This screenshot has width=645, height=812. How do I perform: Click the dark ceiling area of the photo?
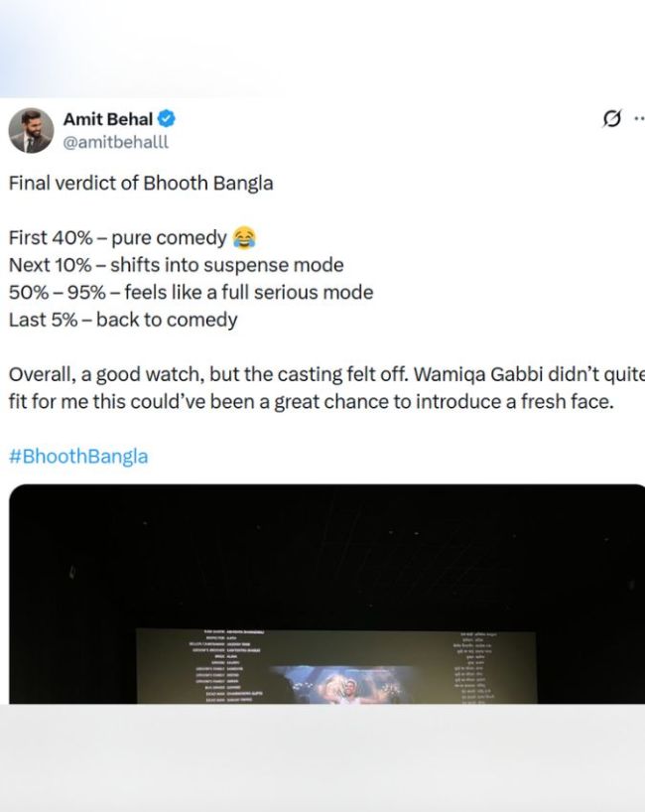pos(327,546)
